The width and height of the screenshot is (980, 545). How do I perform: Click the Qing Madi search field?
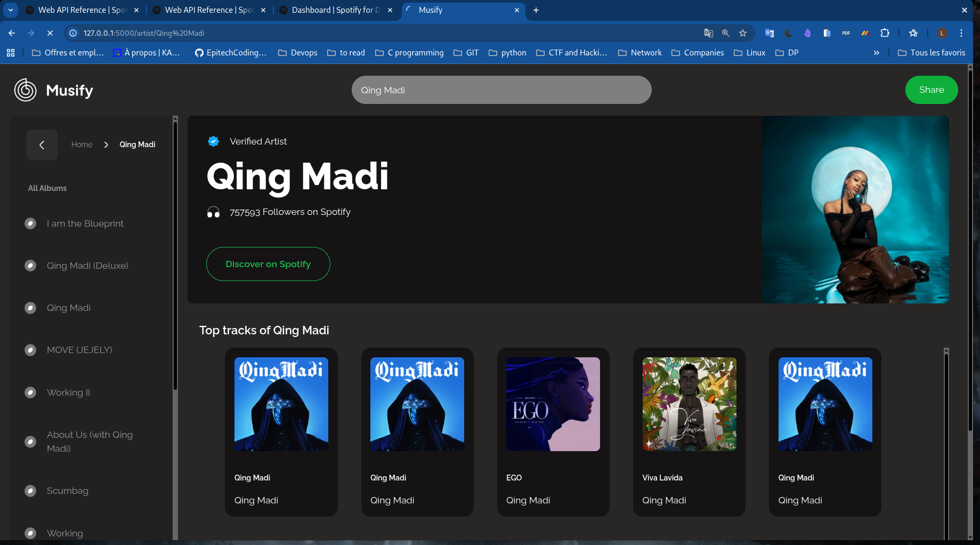(x=501, y=90)
